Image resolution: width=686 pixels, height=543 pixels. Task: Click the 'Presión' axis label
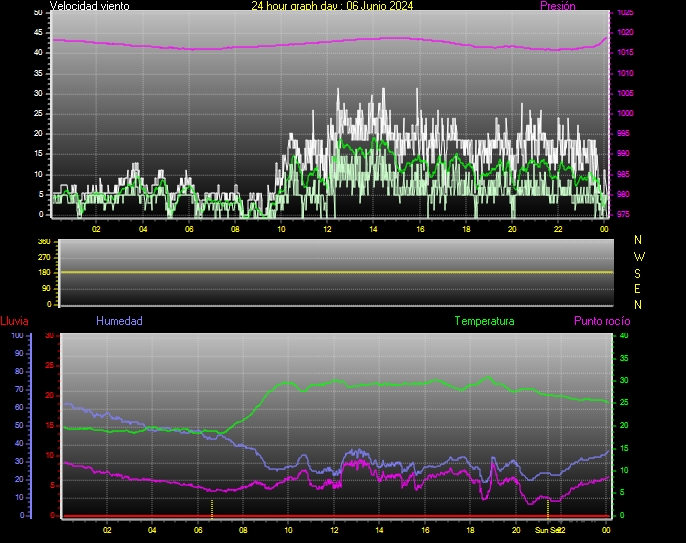point(558,6)
